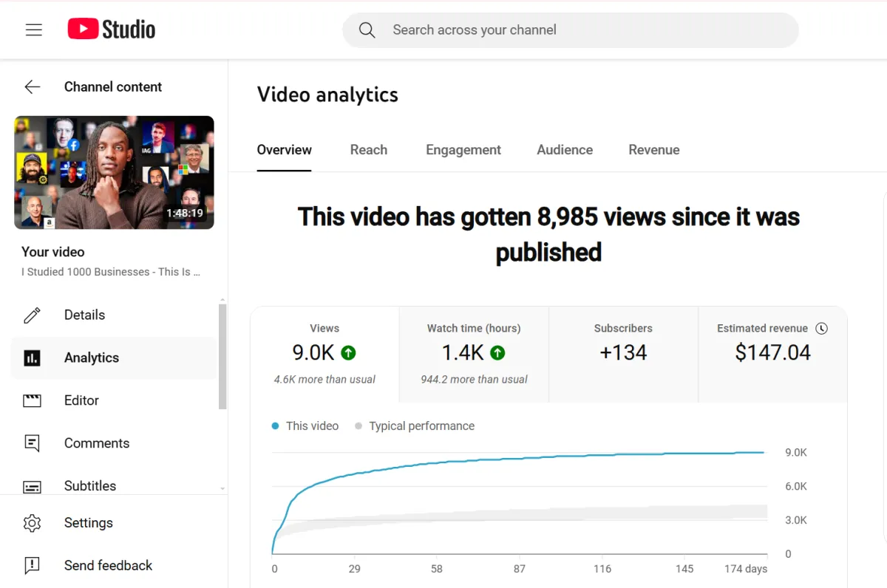Open the Engagement tab
The width and height of the screenshot is (887, 588).
(x=463, y=150)
